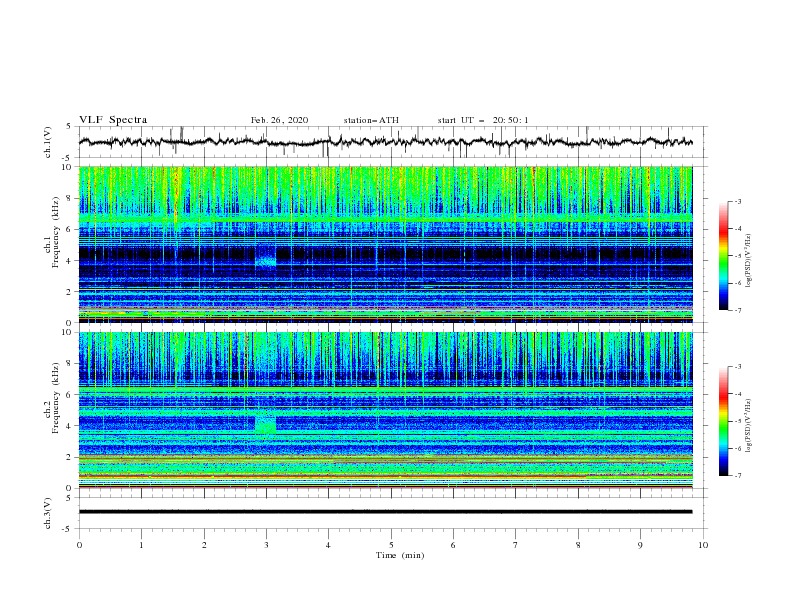Click the ch.1 colorbar "log(PSD)(V²/Hz)" label
This screenshot has height=612, width=792.
748,261
